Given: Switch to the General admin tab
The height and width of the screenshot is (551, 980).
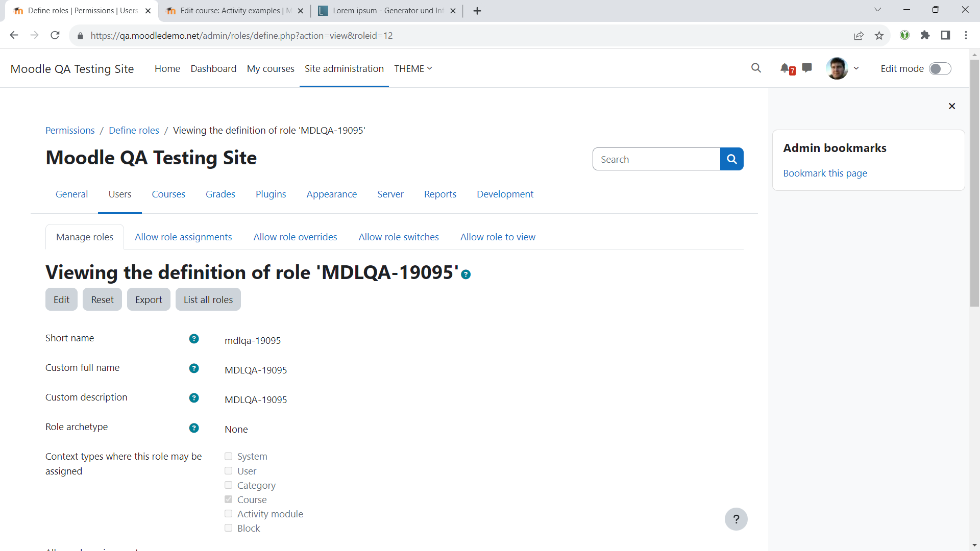Looking at the screenshot, I should tap(71, 194).
